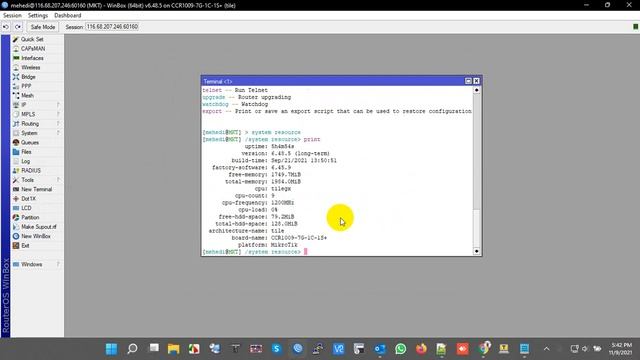Open the Partition menu
Viewport: 640px width, 360px height.
click(30, 218)
